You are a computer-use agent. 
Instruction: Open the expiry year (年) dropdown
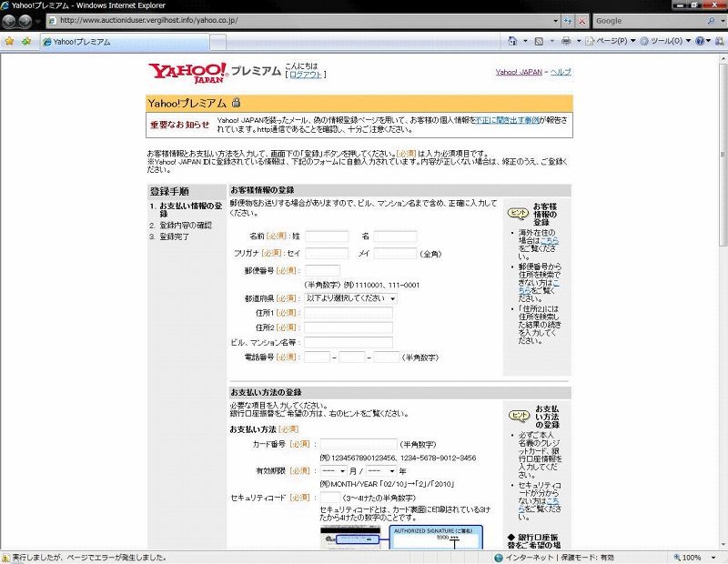381,470
